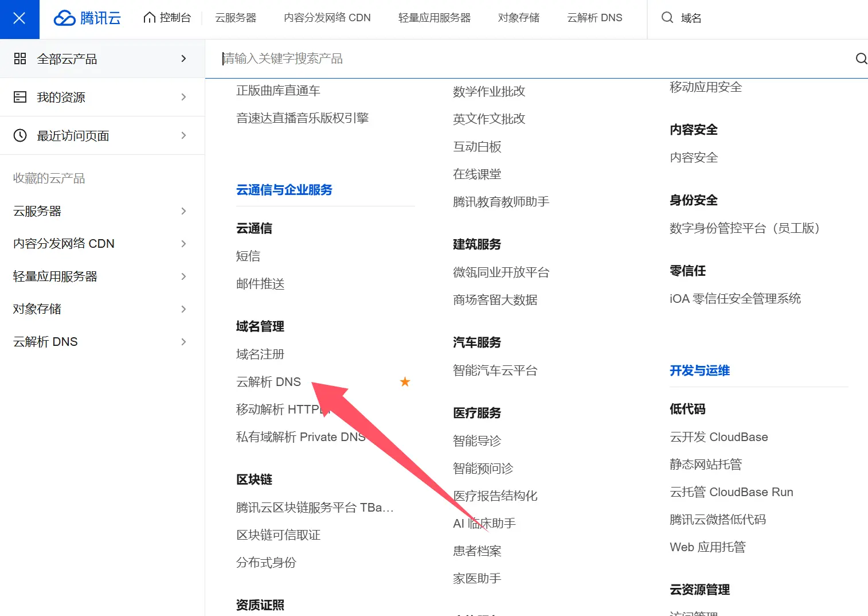Expand 云服务器 in the favorites sidebar
Screen dimensions: 868x616
(x=183, y=211)
